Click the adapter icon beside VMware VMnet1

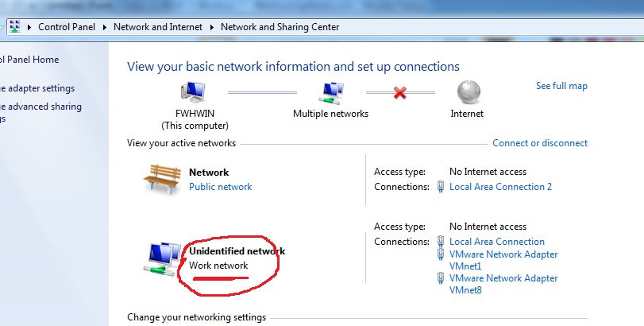coord(441,254)
